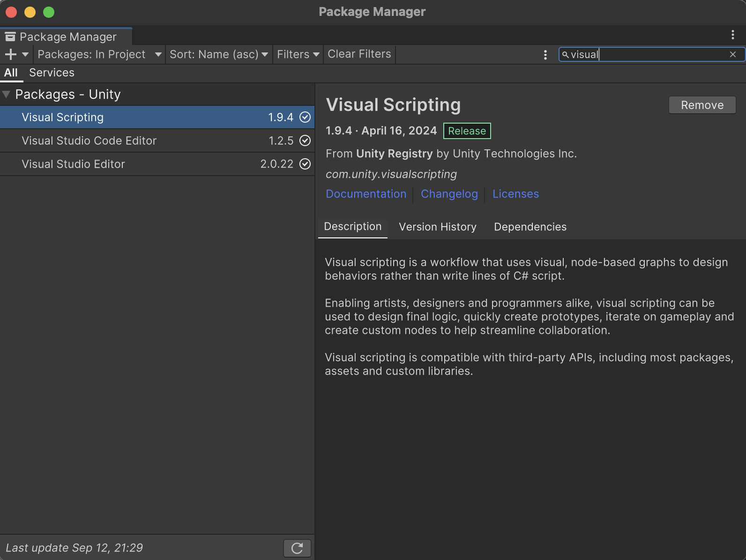This screenshot has height=560, width=746.
Task: Click version text 2.0.22 in list
Action: (x=276, y=164)
